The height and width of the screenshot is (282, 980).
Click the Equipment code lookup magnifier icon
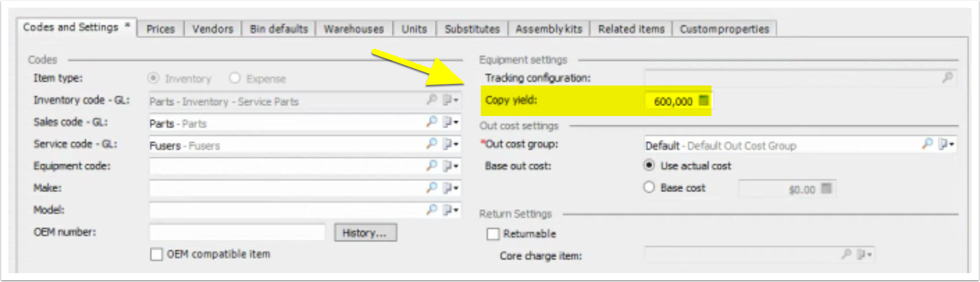(432, 165)
